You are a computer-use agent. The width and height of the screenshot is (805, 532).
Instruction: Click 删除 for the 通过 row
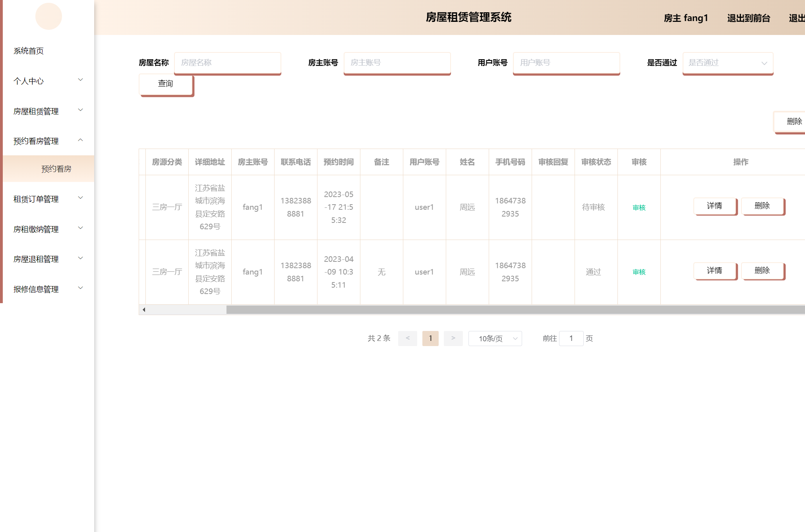point(762,271)
